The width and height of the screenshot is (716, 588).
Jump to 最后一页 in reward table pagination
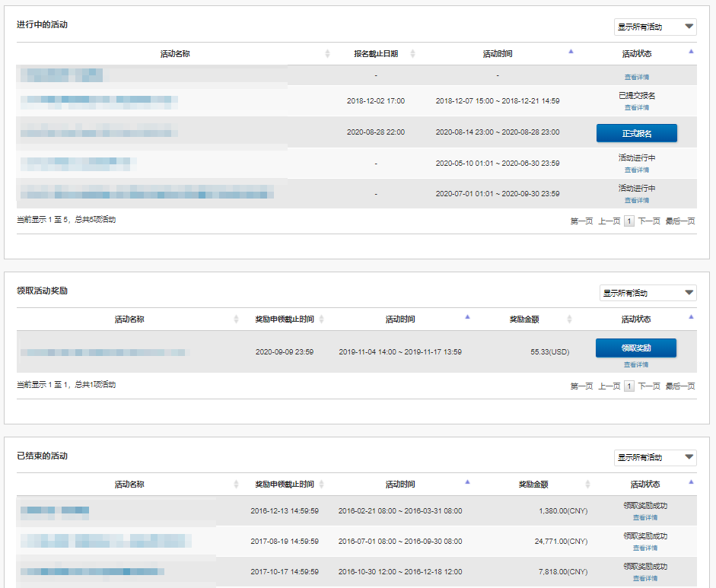(679, 386)
